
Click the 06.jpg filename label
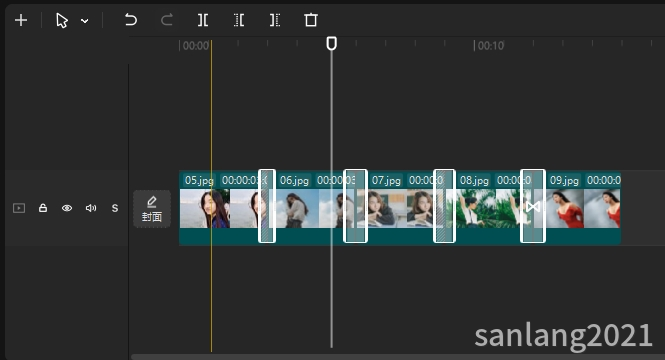(x=294, y=181)
